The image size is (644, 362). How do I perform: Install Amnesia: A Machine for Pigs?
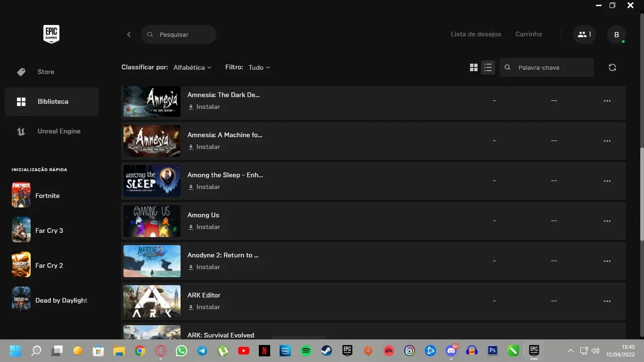(x=204, y=147)
